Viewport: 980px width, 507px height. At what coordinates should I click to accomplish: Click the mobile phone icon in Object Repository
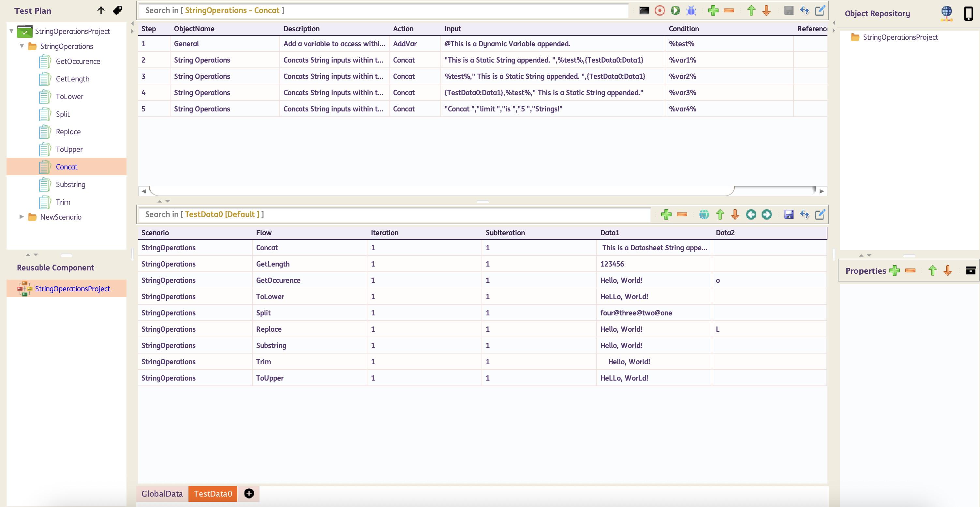click(x=968, y=13)
